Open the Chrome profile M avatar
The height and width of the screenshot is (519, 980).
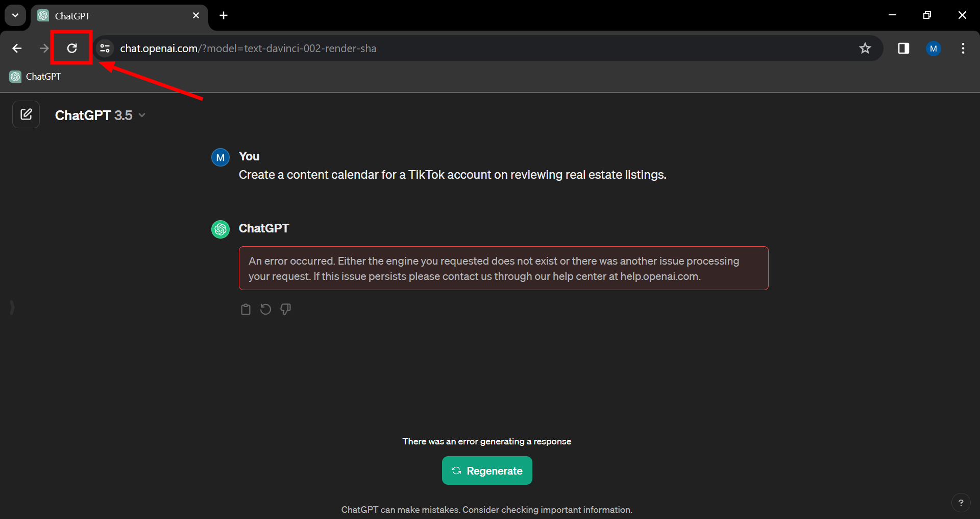[934, 48]
